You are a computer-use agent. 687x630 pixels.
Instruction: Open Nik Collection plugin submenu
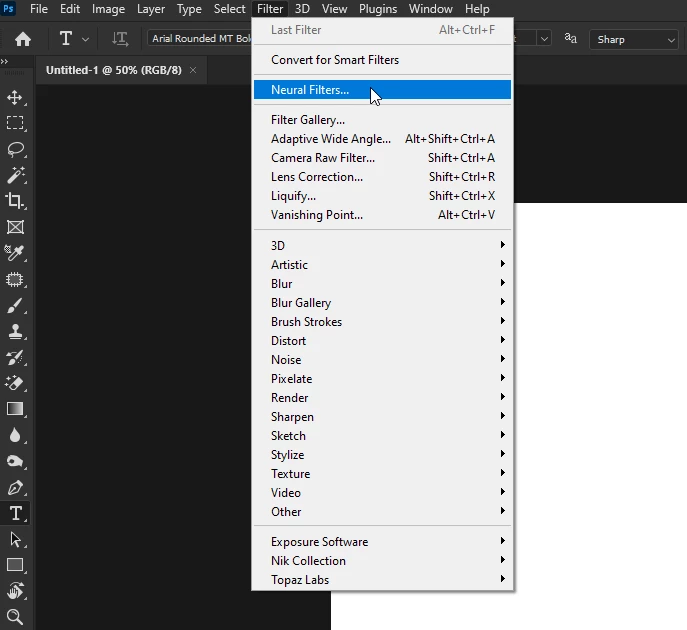pos(382,561)
